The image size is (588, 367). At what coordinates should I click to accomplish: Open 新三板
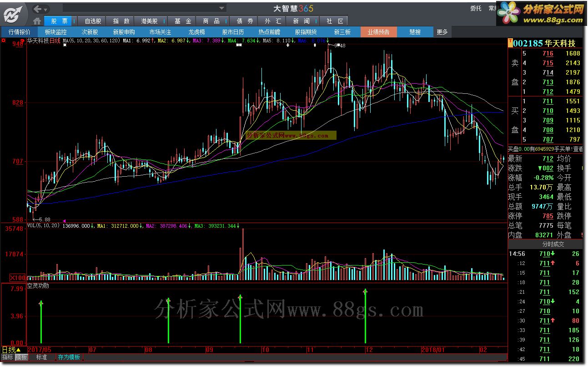(342, 32)
